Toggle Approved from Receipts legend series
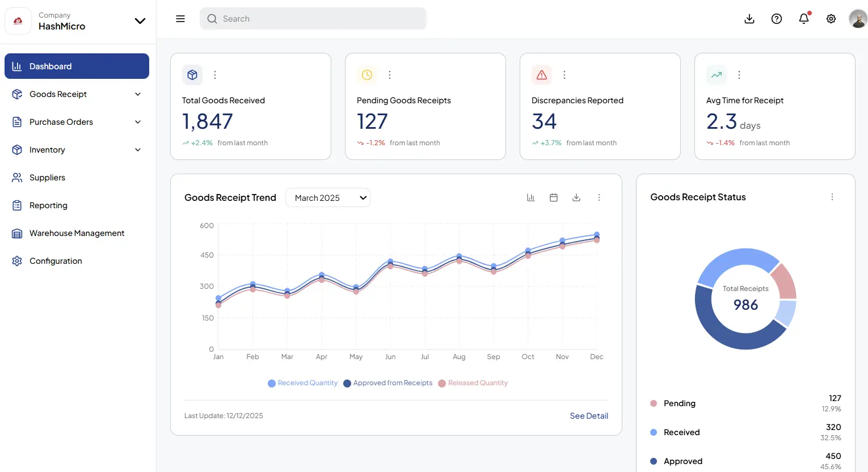Image resolution: width=868 pixels, height=472 pixels. tap(388, 383)
